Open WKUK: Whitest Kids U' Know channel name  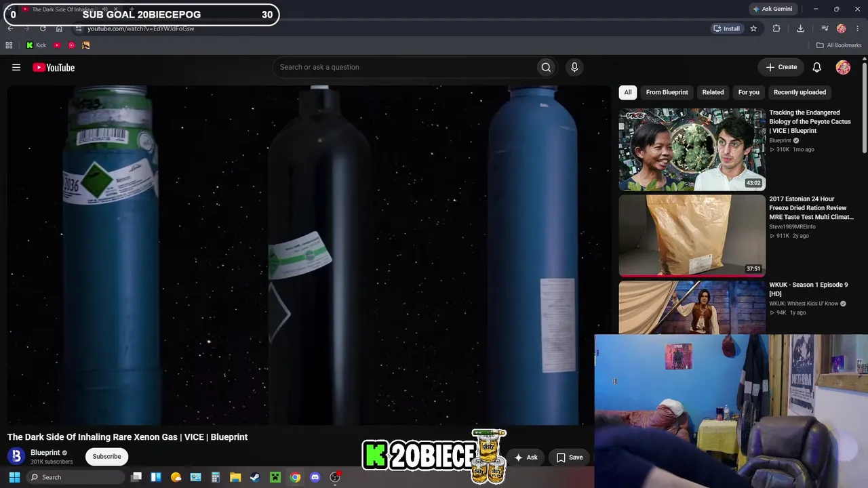click(x=804, y=304)
